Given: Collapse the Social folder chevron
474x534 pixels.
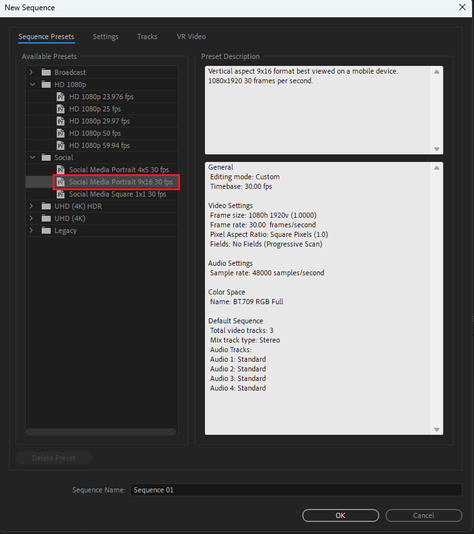Looking at the screenshot, I should point(32,157).
